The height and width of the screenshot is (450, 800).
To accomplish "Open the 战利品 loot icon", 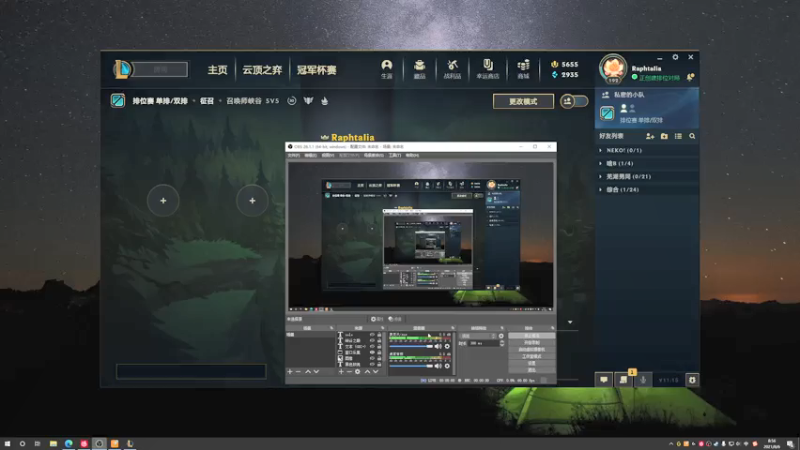I will 452,69.
